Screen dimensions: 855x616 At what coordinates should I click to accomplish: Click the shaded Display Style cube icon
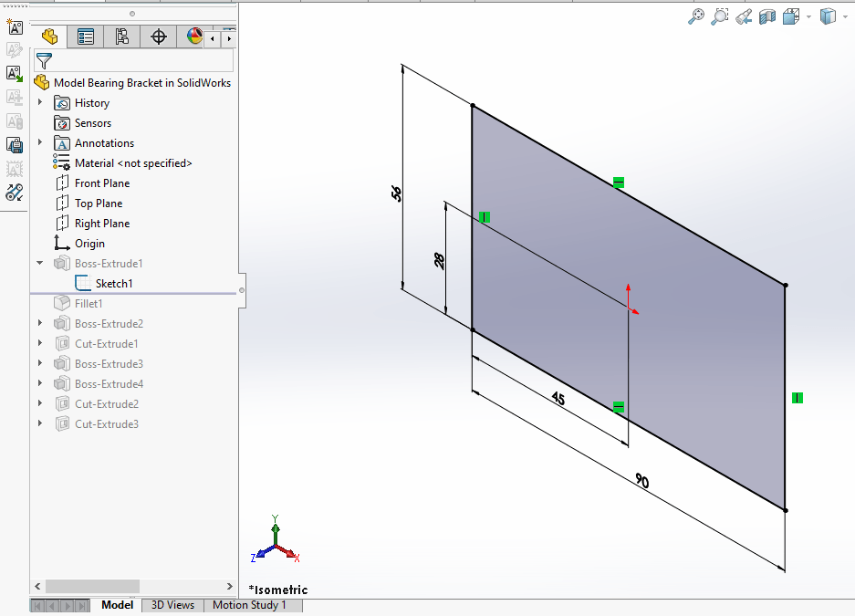point(828,16)
